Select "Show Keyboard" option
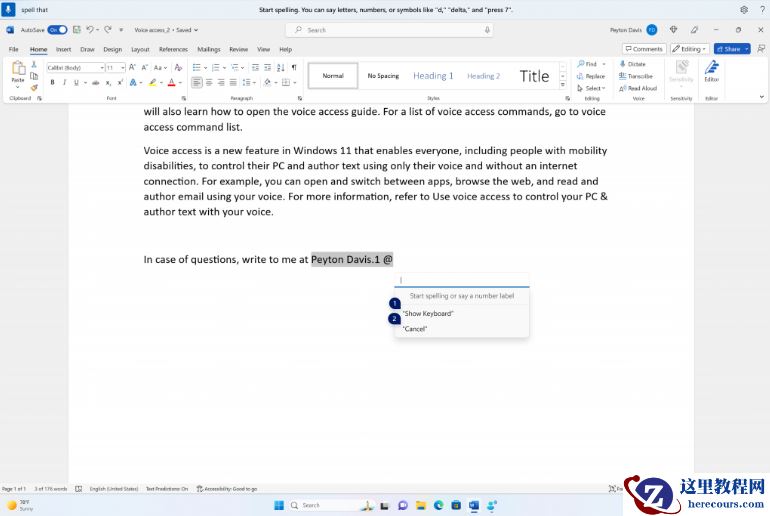The image size is (770, 516). 428,313
